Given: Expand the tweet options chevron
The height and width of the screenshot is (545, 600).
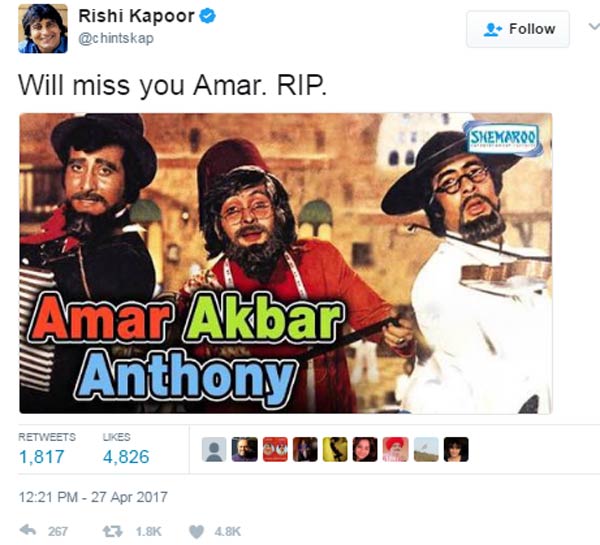Looking at the screenshot, I should 594,26.
